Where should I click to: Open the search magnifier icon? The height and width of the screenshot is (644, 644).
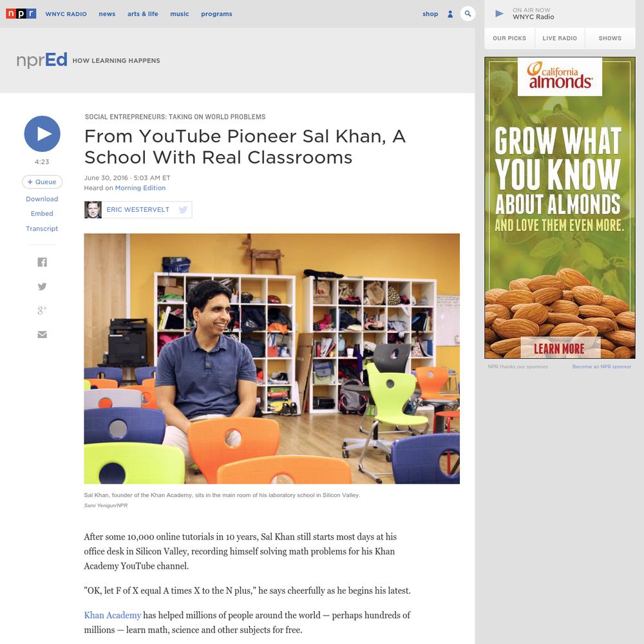[x=468, y=14]
